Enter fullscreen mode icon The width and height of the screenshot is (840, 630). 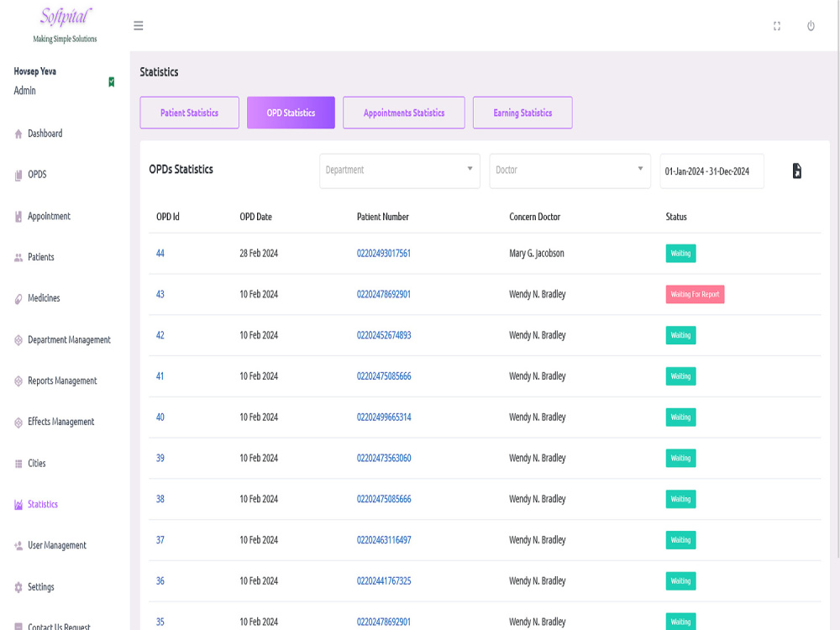777,26
